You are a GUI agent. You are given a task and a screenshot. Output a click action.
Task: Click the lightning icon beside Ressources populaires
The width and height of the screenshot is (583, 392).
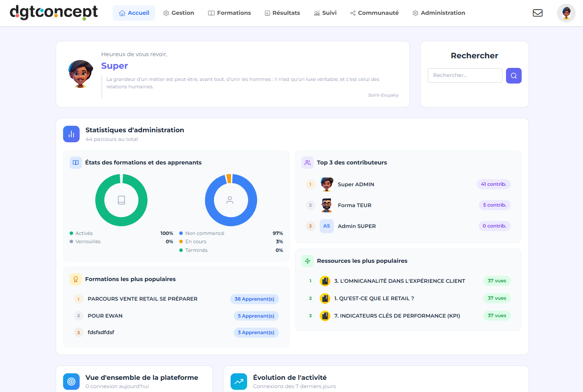[x=308, y=261]
